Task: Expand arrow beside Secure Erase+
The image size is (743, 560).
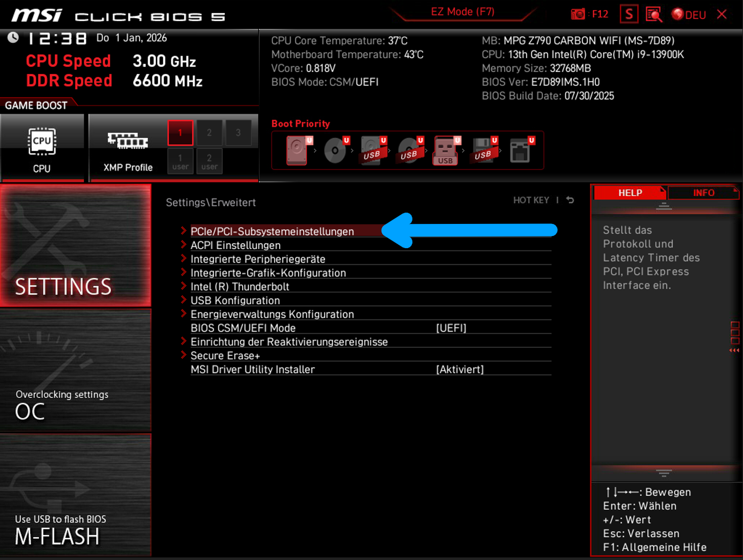Action: pos(183,355)
